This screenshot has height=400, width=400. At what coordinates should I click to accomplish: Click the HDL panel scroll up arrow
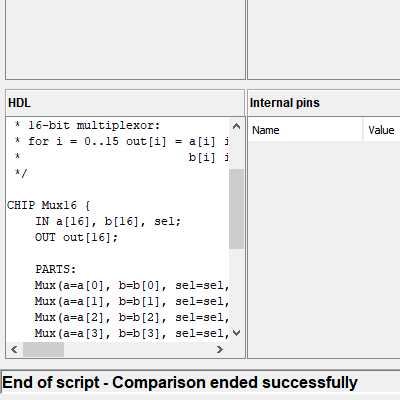(236, 126)
